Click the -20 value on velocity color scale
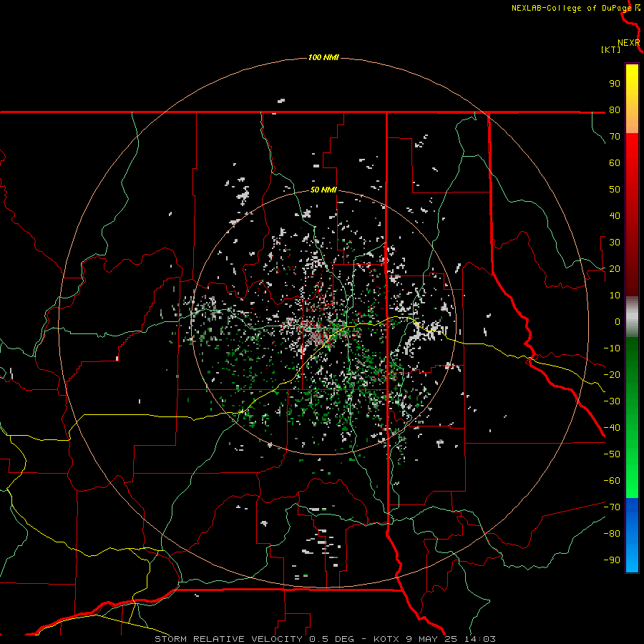This screenshot has width=644, height=644. [612, 375]
